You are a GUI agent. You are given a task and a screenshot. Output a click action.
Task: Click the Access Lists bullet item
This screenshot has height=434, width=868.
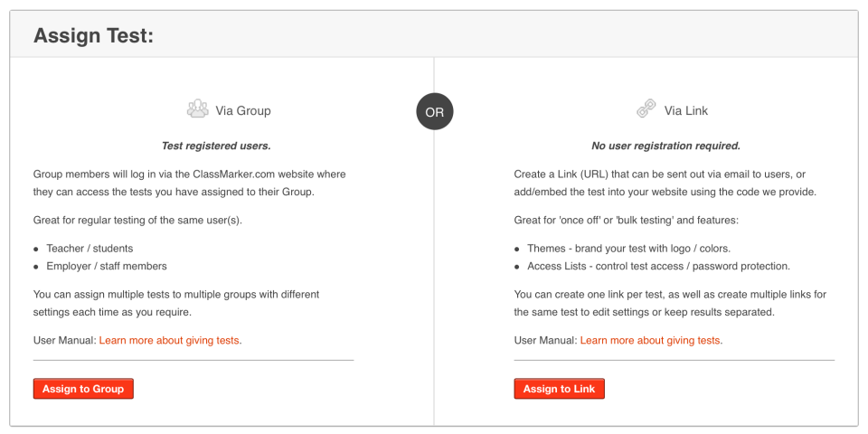coord(658,266)
